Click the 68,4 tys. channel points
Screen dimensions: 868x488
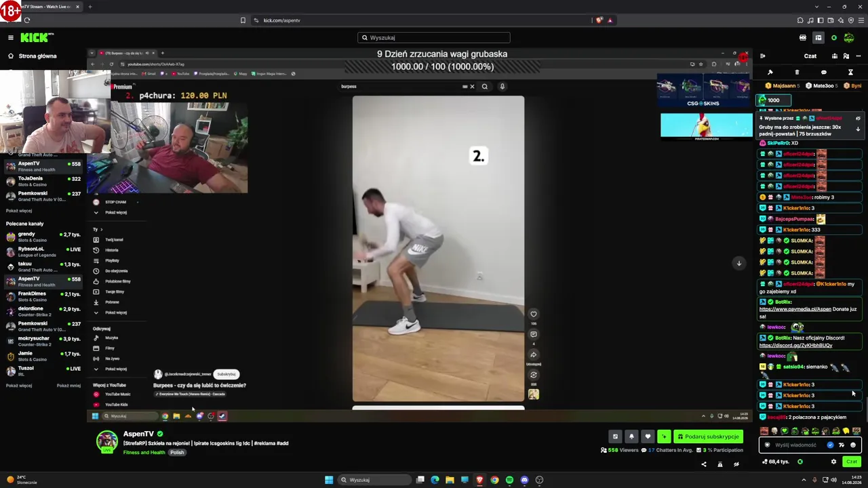(x=776, y=462)
